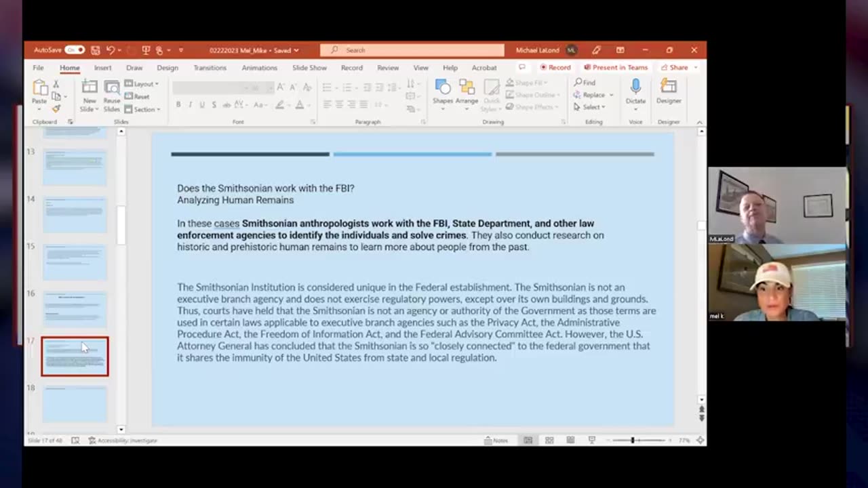Click the ML account avatar
The width and height of the screenshot is (868, 488).
tap(572, 50)
